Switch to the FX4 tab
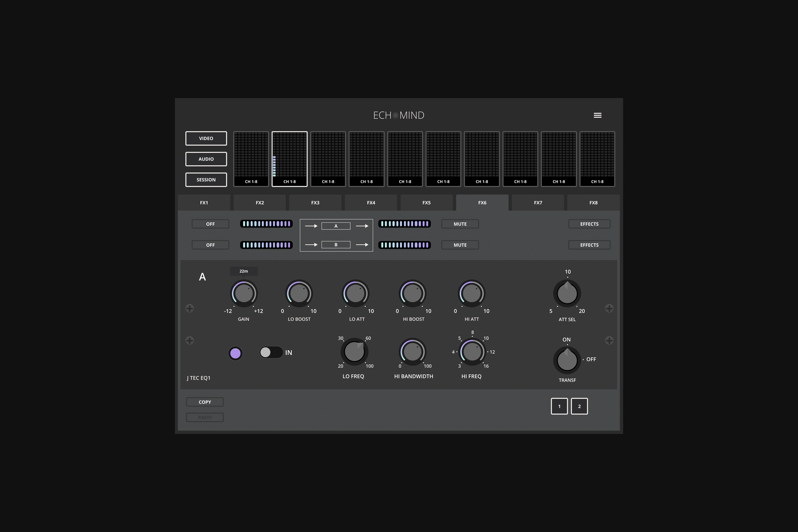The image size is (798, 532). [371, 203]
